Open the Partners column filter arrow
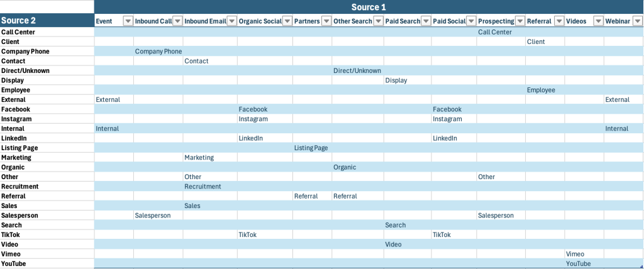The width and height of the screenshot is (644, 269). [326, 21]
